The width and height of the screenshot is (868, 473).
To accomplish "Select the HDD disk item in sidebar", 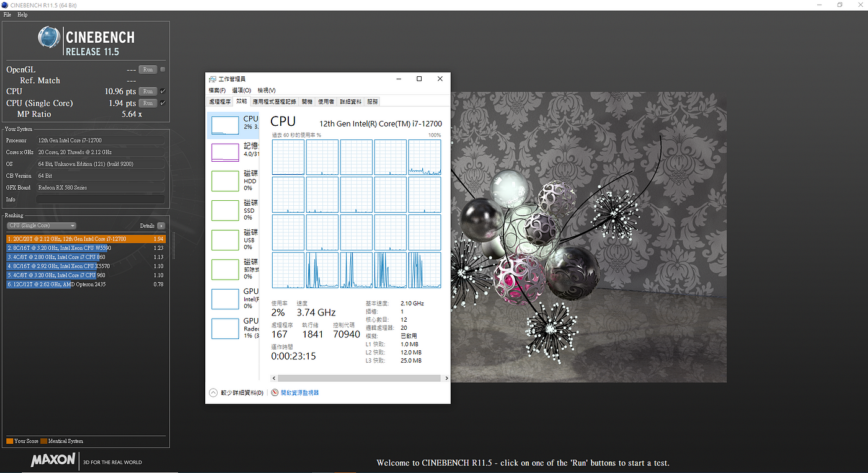I will tap(234, 181).
